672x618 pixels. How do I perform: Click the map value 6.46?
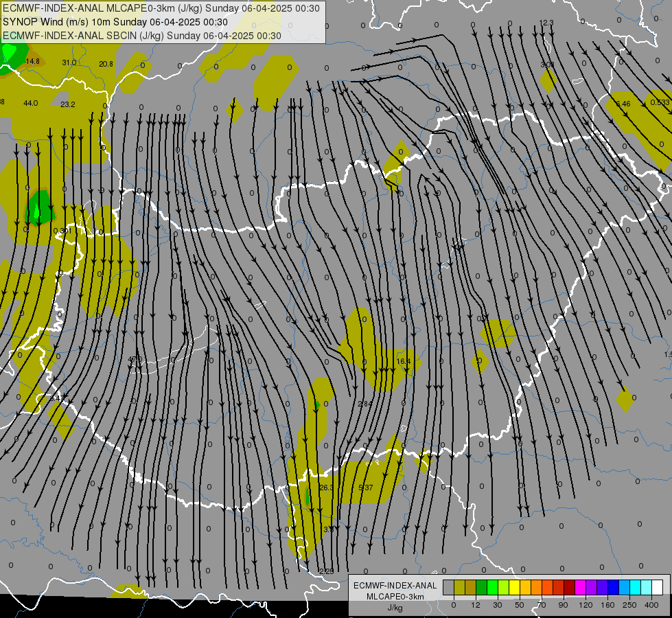point(623,104)
